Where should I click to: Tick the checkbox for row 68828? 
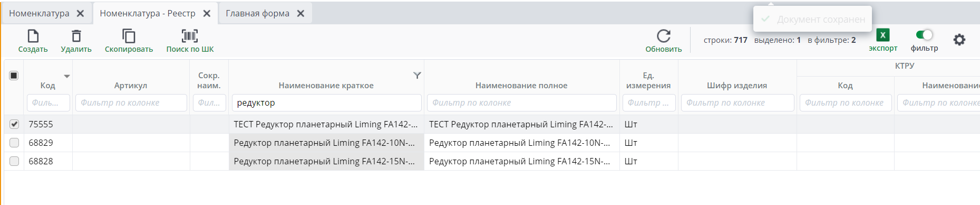(14, 161)
